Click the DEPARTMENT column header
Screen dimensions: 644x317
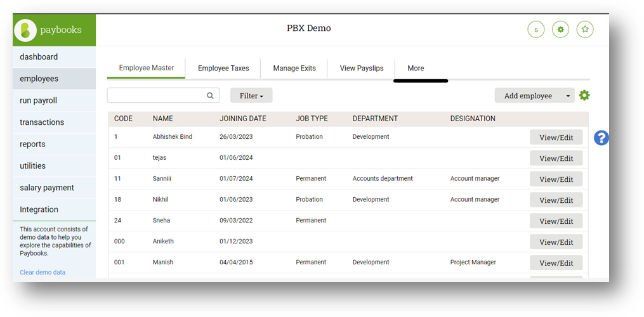[375, 119]
